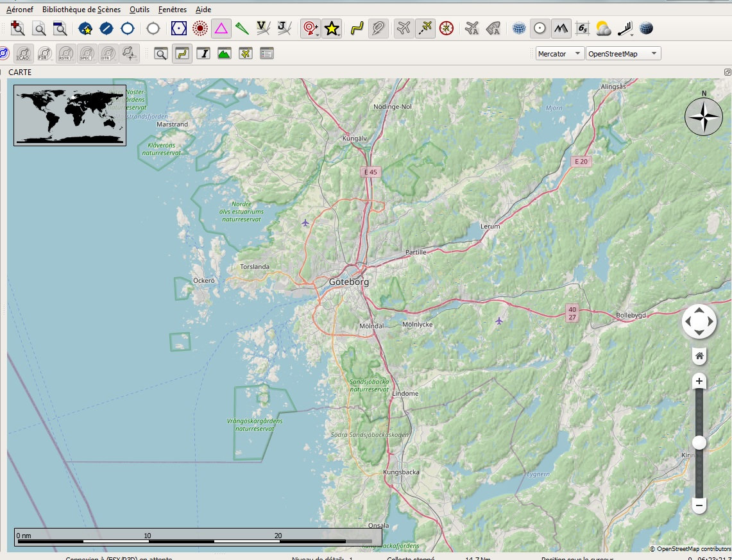Open the elevation profile mountain window icon

pos(224,54)
